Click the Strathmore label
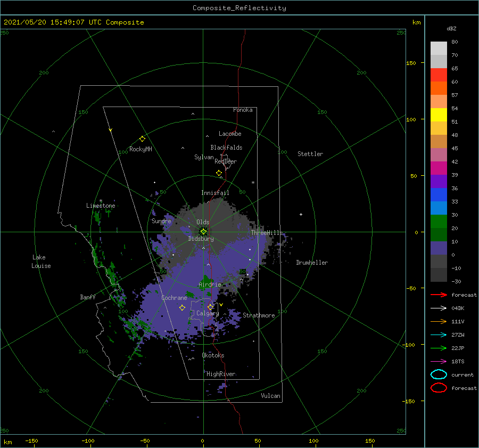Image resolution: width=479 pixels, height=448 pixels. tap(259, 315)
